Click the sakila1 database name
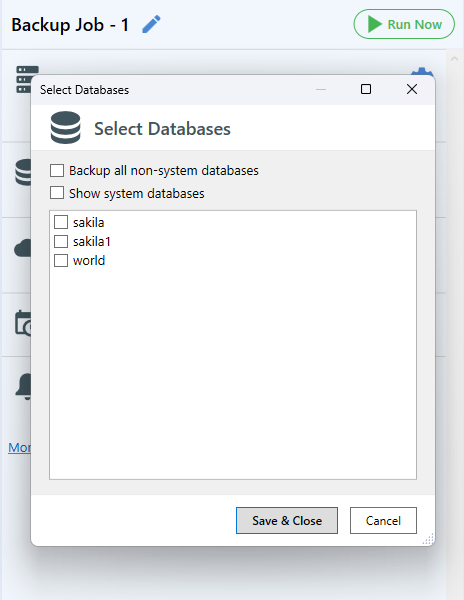This screenshot has height=600, width=464. click(92, 241)
